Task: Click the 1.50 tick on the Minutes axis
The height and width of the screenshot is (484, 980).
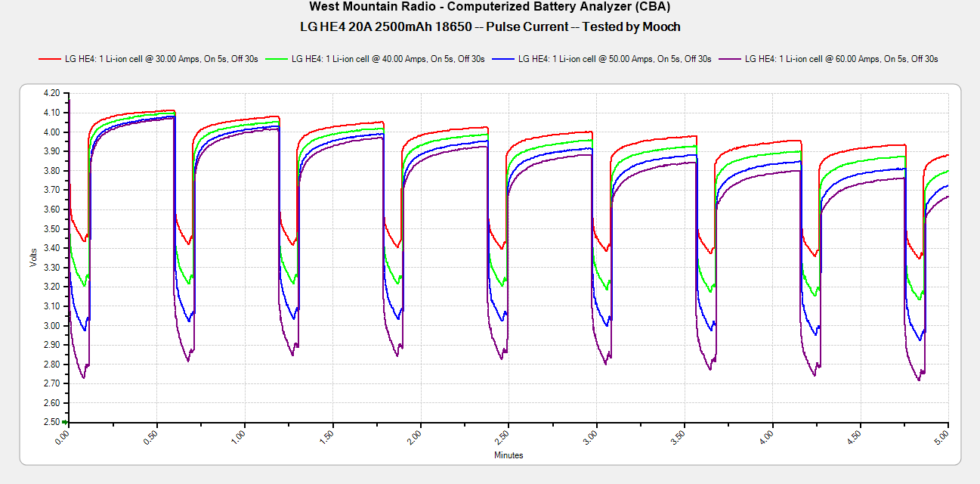Action: pyautogui.click(x=328, y=437)
